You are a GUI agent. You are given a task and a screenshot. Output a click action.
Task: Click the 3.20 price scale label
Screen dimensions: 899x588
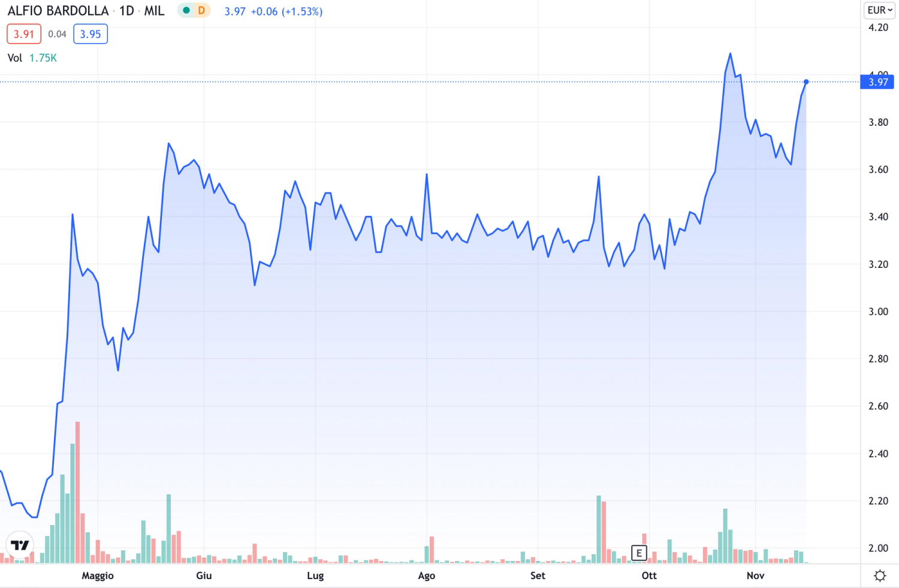(x=879, y=264)
